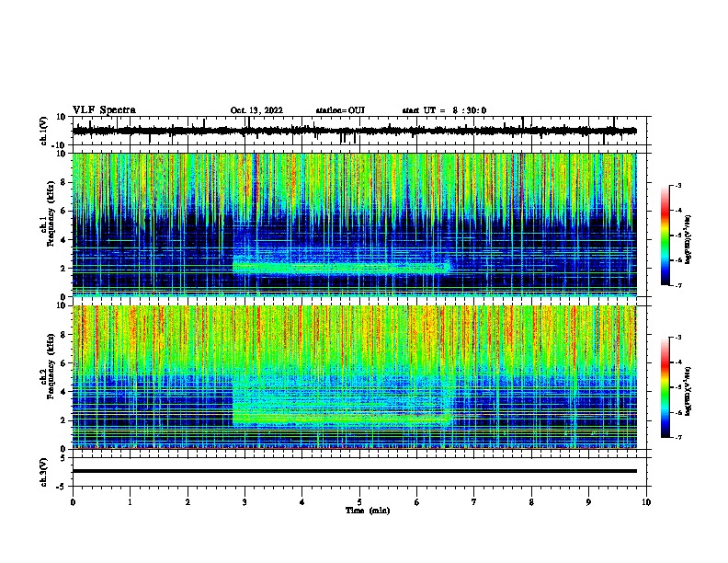The width and height of the screenshot is (728, 563).
Task: Click the '8' kHz tick on ch.1 frequency axis
Action: pos(64,182)
